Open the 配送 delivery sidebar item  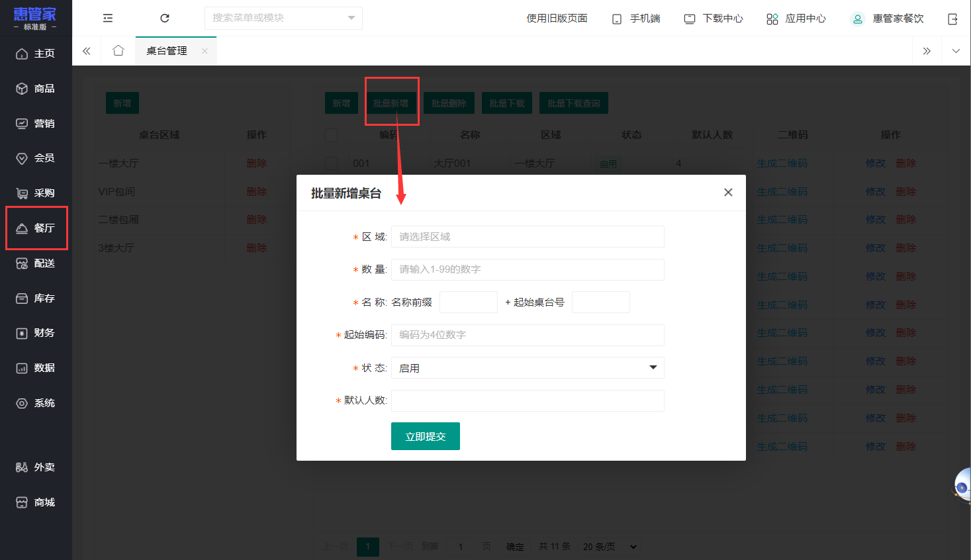click(36, 263)
